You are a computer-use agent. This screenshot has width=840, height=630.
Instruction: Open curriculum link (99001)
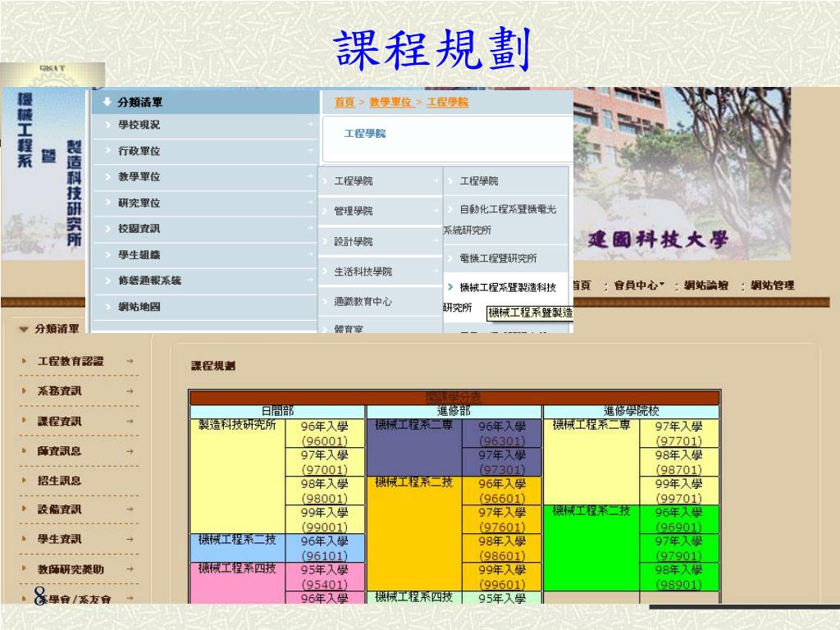pos(325,527)
